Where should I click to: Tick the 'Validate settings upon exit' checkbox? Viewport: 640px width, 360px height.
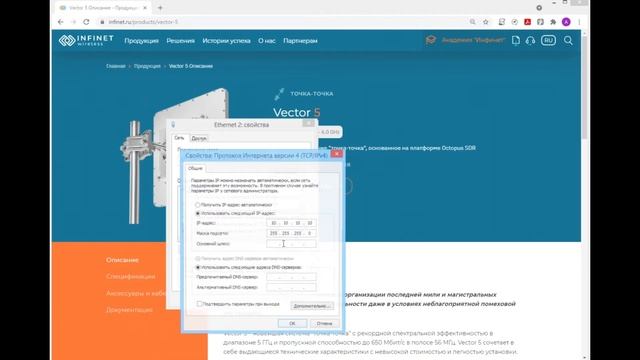click(x=199, y=304)
